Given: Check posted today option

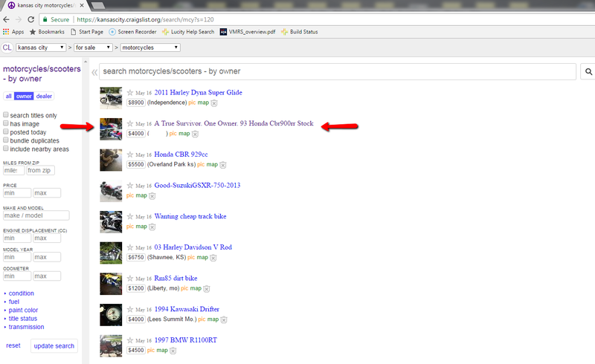Looking at the screenshot, I should pos(6,131).
